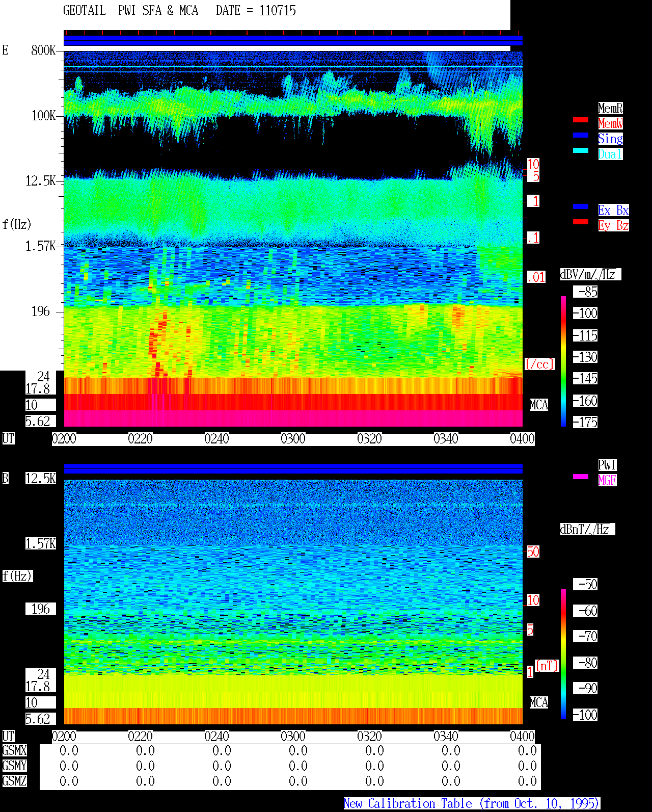Click the blue Ex Bx legend swatch

(x=581, y=206)
